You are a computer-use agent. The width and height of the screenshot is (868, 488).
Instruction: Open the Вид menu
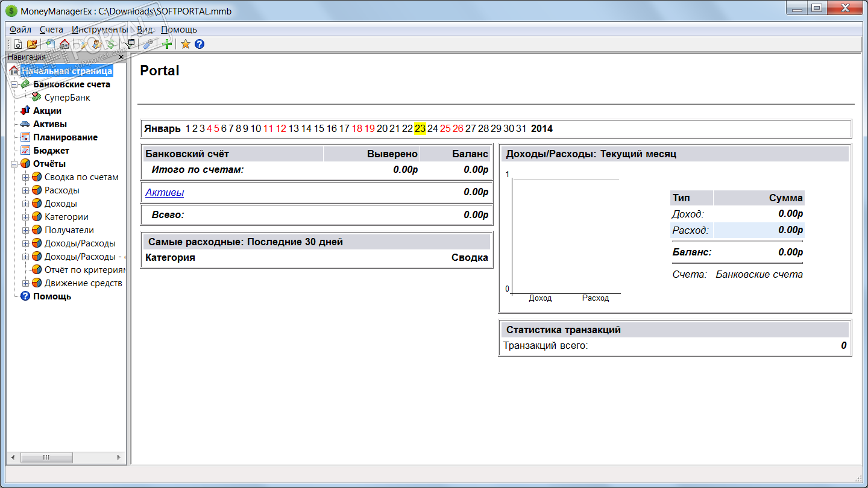(145, 30)
